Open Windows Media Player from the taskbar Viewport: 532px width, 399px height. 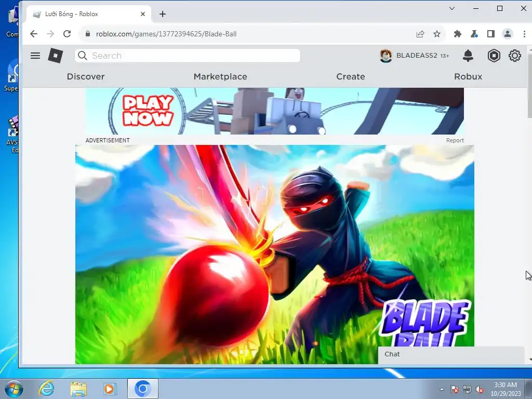point(110,389)
